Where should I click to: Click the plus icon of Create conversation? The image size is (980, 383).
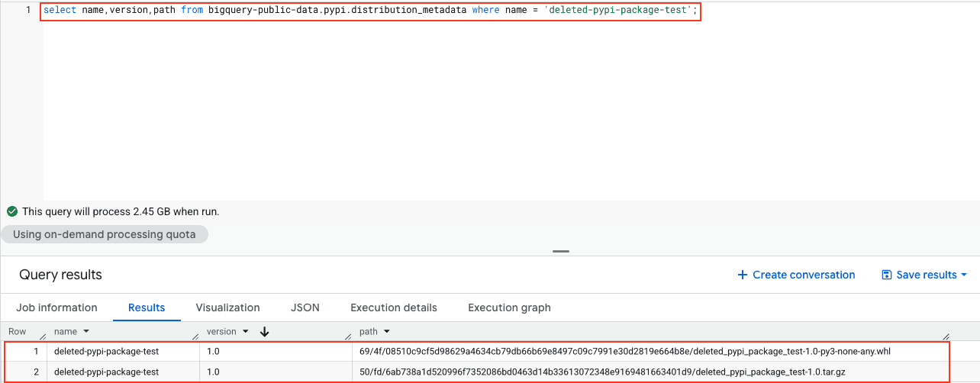(743, 275)
